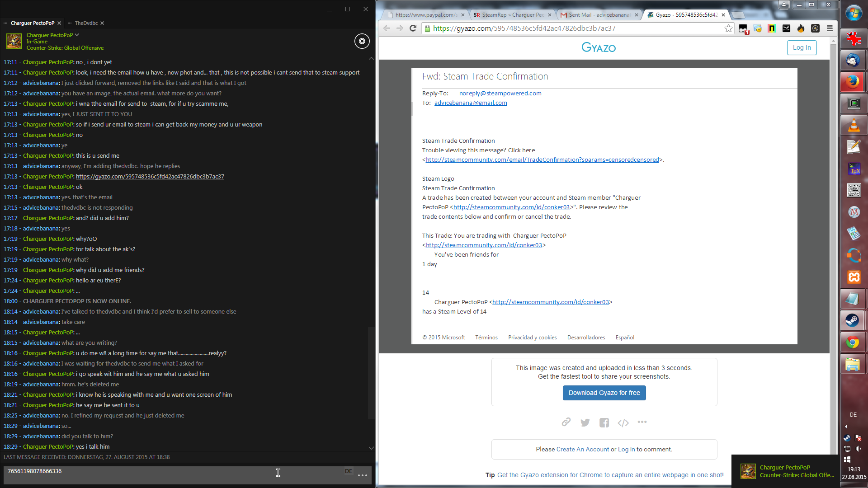Viewport: 868px width, 488px height.
Task: Copy image link via chain icon
Action: [x=566, y=422]
